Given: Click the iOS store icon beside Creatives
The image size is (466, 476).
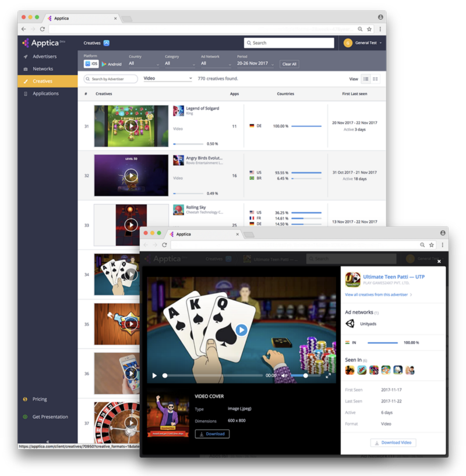Looking at the screenshot, I should pyautogui.click(x=107, y=43).
